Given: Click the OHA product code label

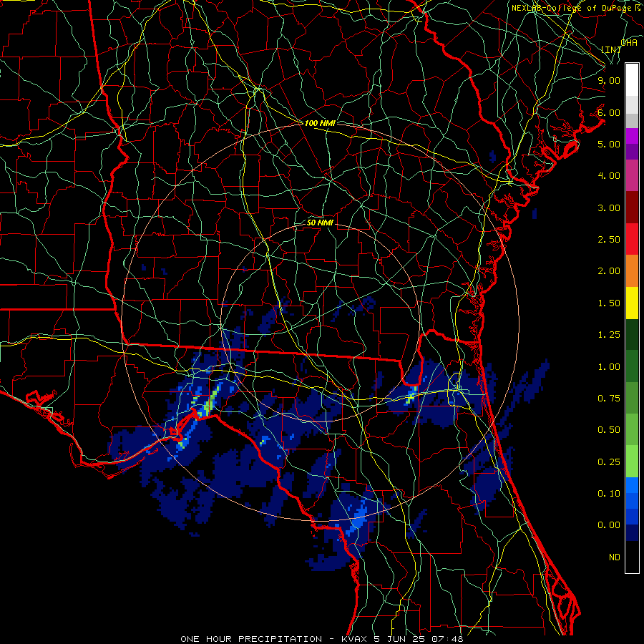Looking at the screenshot, I should click(x=629, y=42).
